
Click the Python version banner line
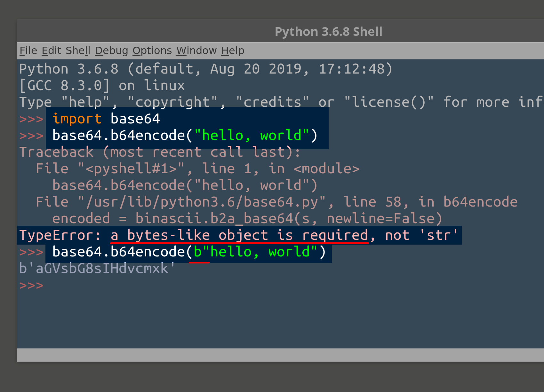pos(205,68)
